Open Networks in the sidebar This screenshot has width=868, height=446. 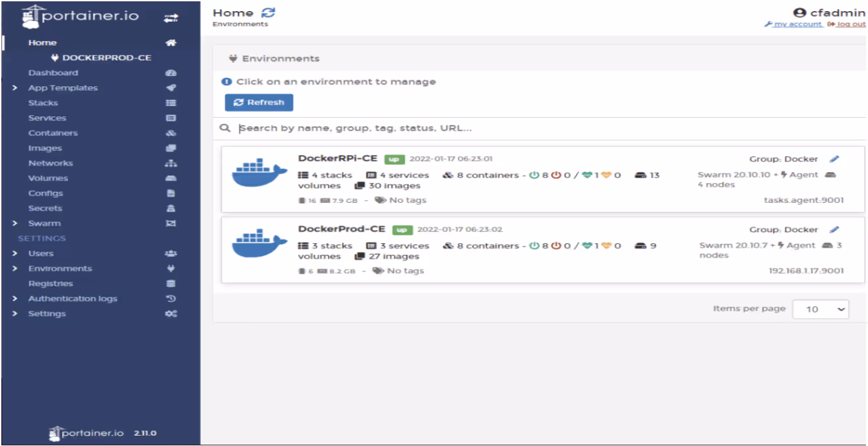tap(50, 163)
